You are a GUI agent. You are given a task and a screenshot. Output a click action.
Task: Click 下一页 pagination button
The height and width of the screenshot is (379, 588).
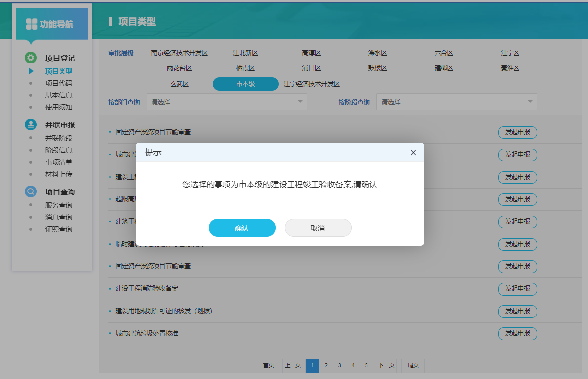386,365
